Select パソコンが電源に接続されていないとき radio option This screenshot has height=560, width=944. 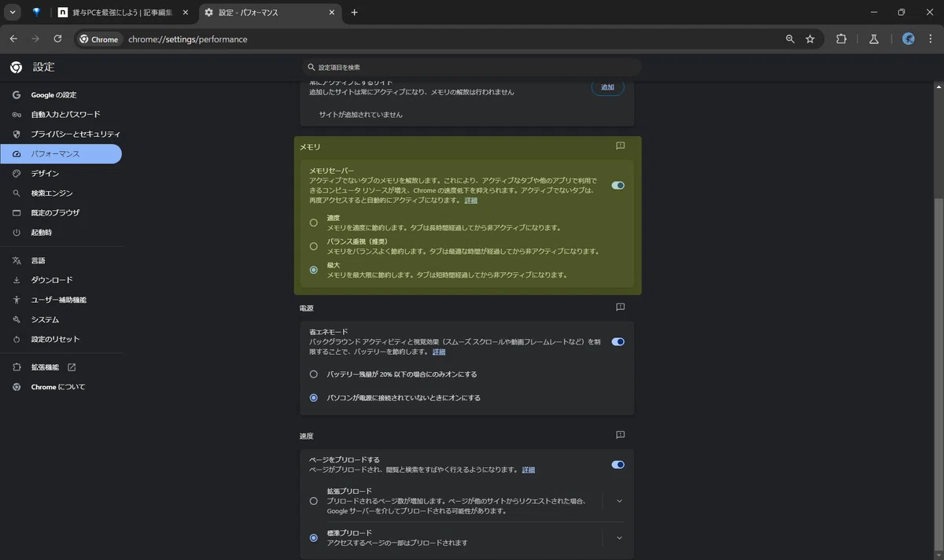pos(314,398)
